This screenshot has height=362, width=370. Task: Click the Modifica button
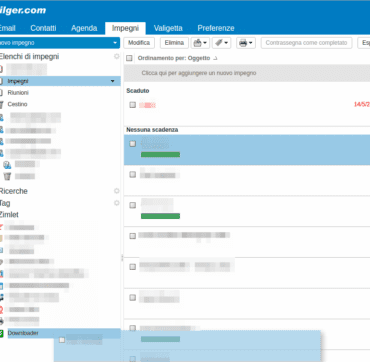[139, 43]
